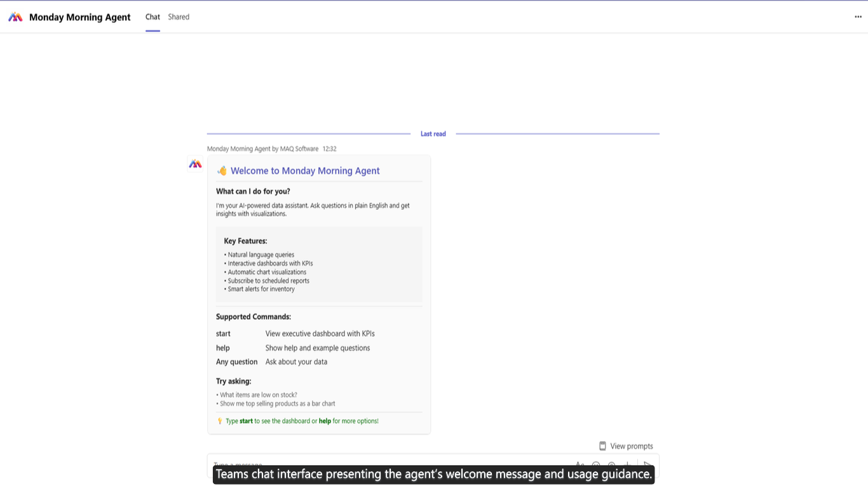Switch to the Chat tab
This screenshot has height=488, width=868.
click(153, 17)
